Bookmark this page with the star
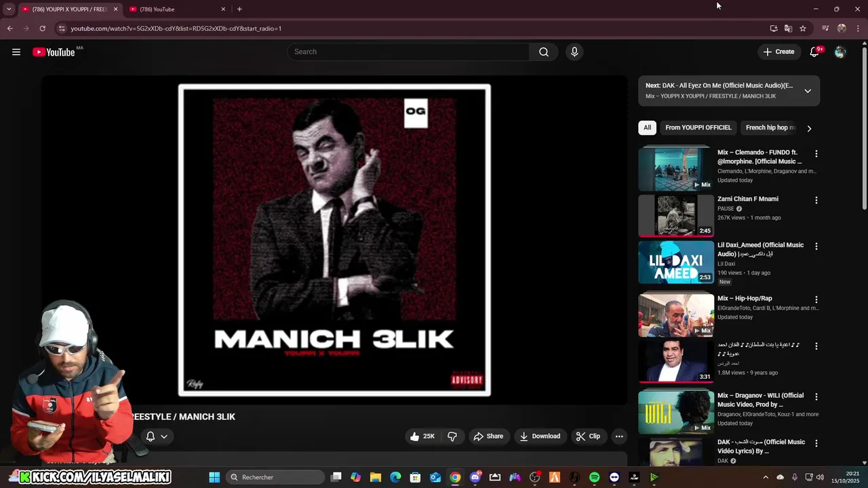Viewport: 868px width, 488px height. pos(803,28)
